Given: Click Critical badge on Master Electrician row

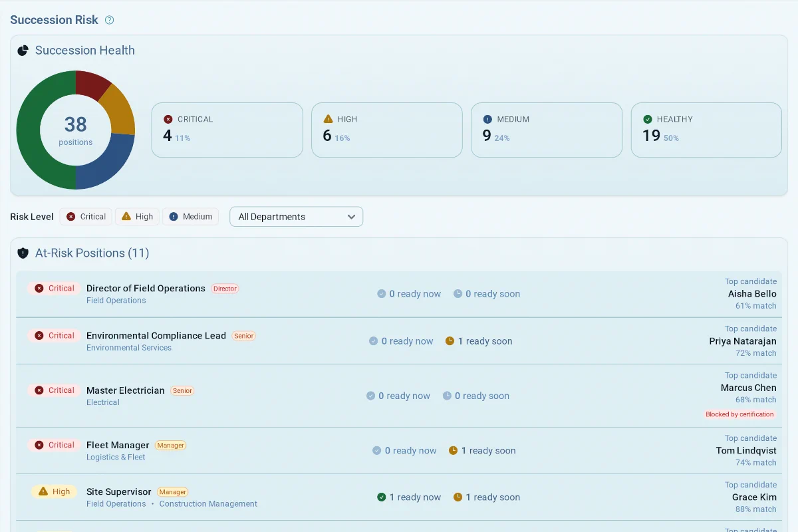Looking at the screenshot, I should 54,390.
